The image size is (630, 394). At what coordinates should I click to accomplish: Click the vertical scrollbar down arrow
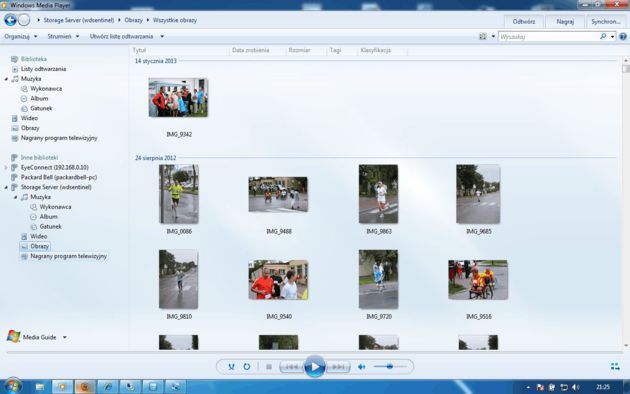tap(626, 346)
